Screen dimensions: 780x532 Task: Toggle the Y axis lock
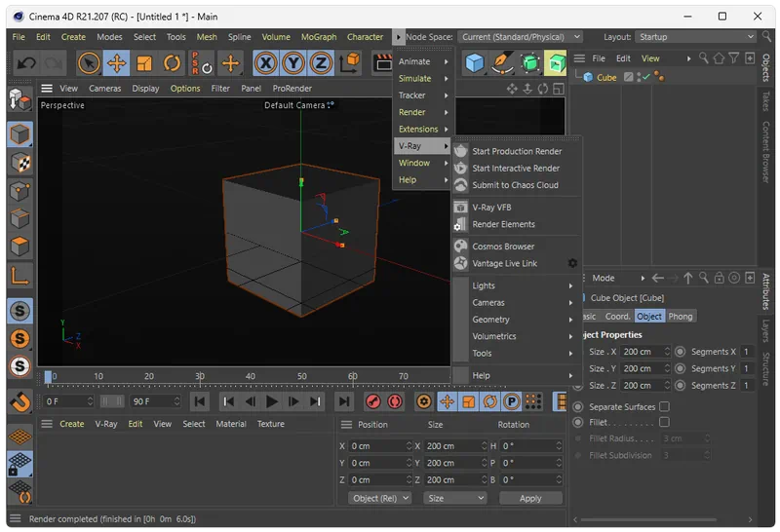(x=293, y=63)
